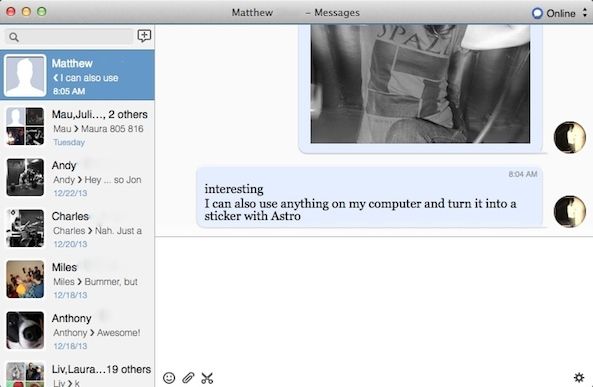Click the 'Maura 805 816' preview text

click(112, 129)
